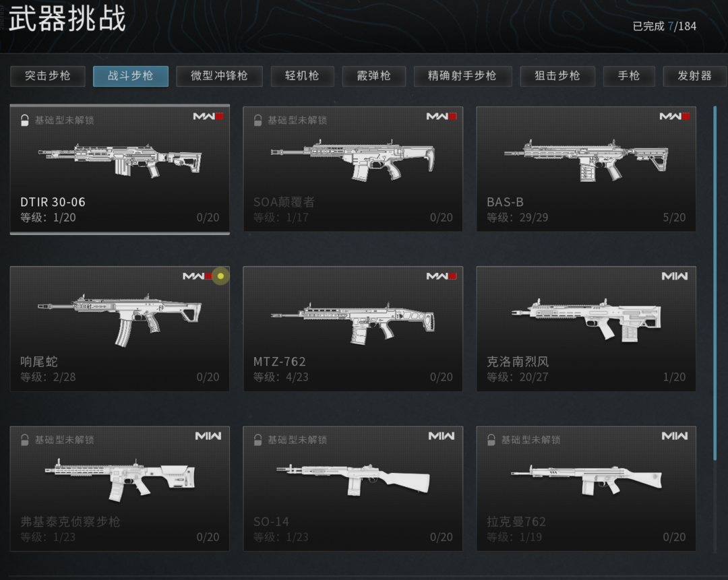The height and width of the screenshot is (580, 728).
Task: Click the yellow new-item dot on 响尾蛇 card
Action: pyautogui.click(x=220, y=276)
